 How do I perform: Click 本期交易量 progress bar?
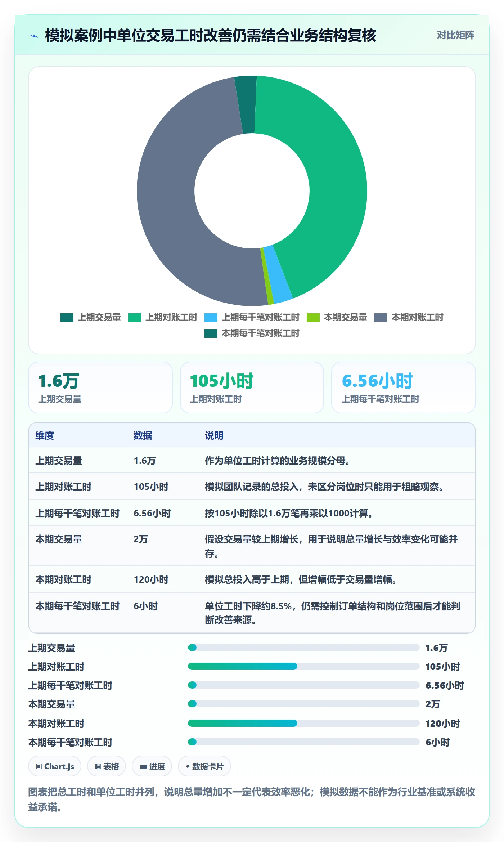[303, 704]
